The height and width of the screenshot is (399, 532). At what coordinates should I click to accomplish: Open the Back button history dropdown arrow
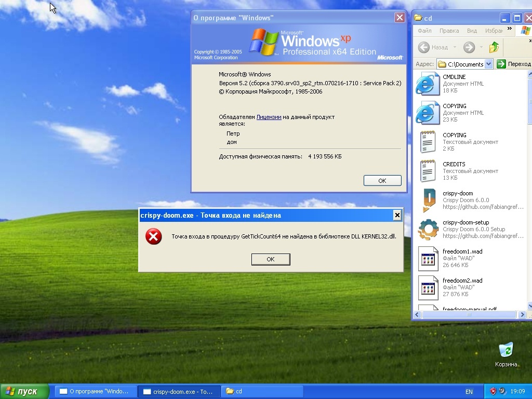[x=455, y=47]
